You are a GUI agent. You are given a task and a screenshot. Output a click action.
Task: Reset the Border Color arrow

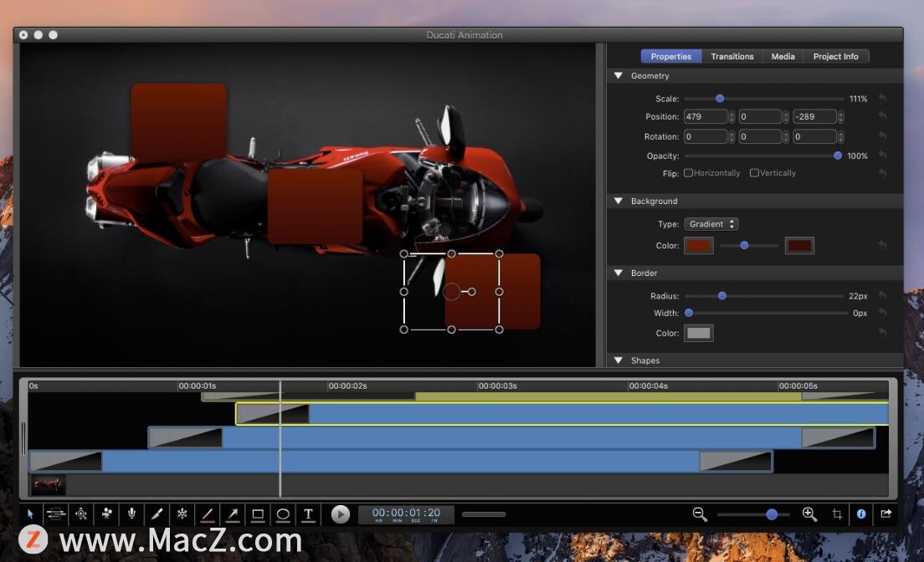coord(883,332)
